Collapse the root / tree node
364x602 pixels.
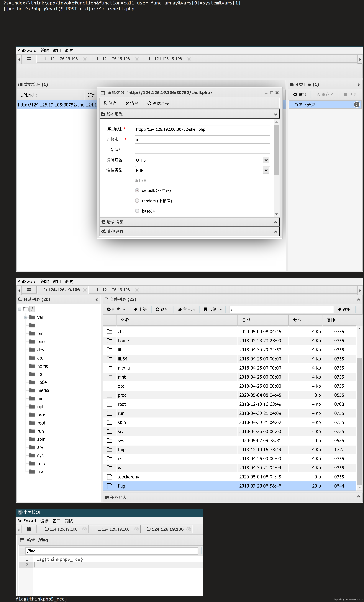click(20, 309)
